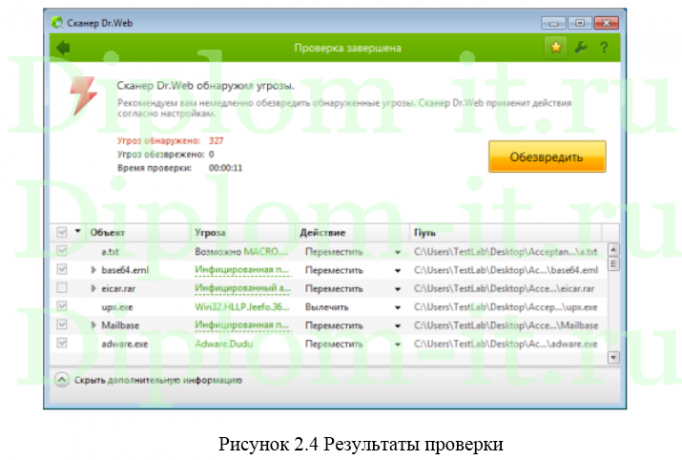
Task: Click the scrollbar down arrow
Action: (x=613, y=357)
